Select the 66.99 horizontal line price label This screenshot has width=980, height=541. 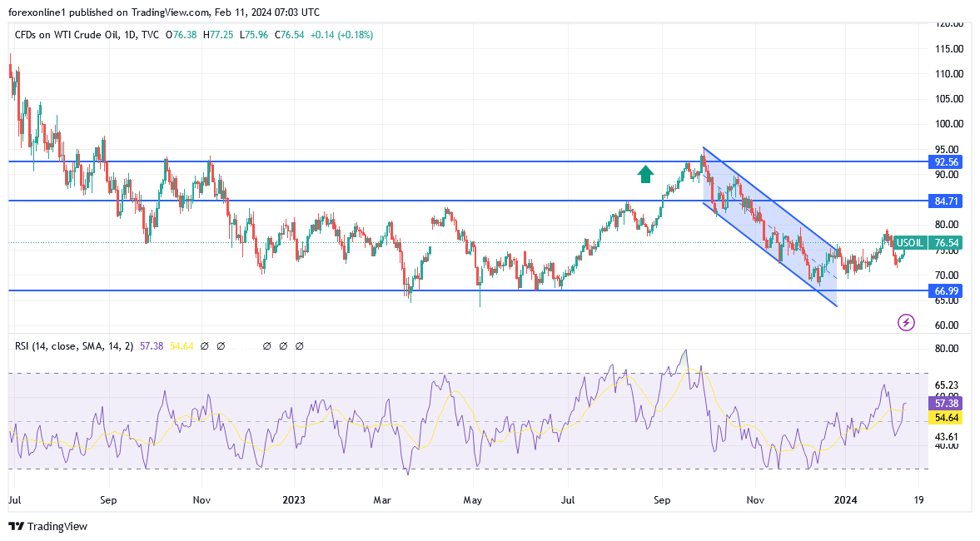point(946,290)
